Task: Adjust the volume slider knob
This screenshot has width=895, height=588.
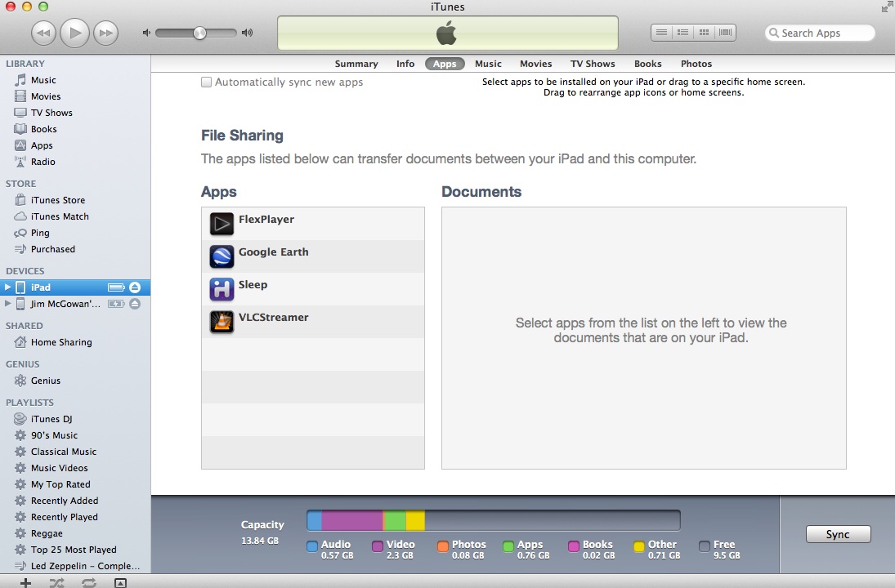Action: tap(199, 33)
